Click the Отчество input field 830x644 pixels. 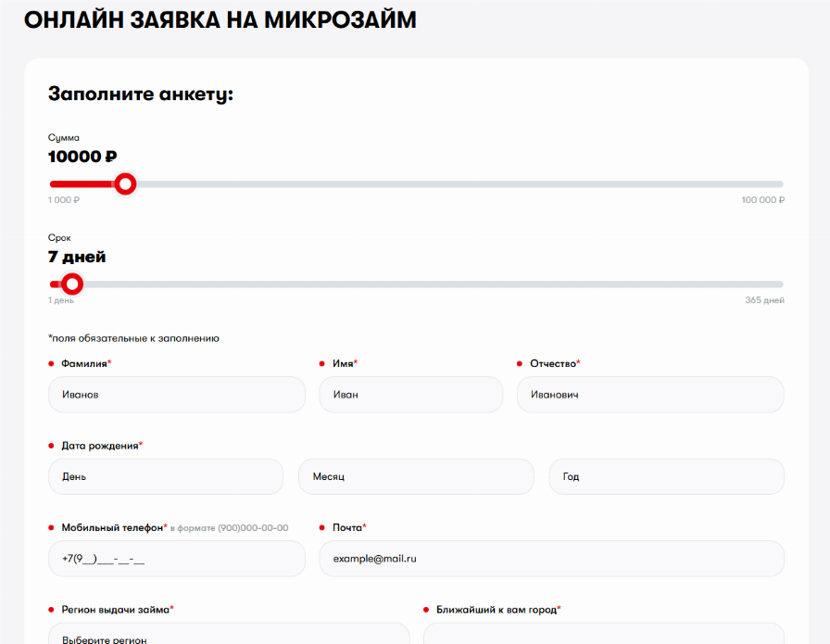click(650, 395)
